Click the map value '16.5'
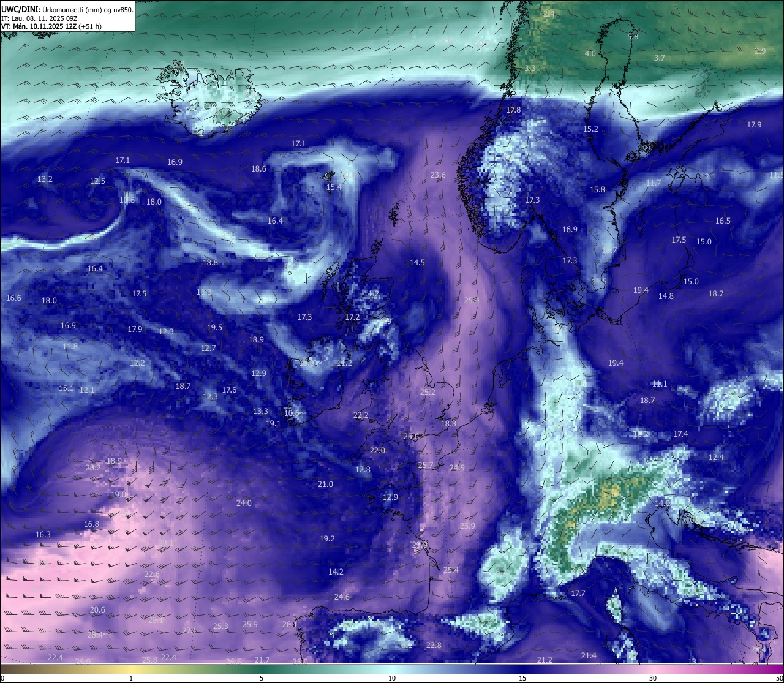 tap(723, 221)
